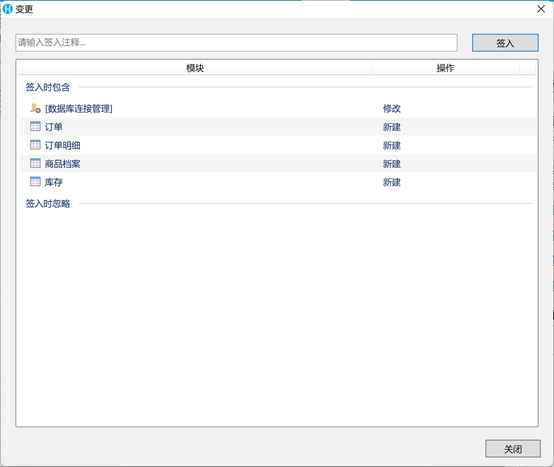Viewport: 554px width, 467px height.
Task: Sort by the 操作 column header
Action: click(x=446, y=68)
